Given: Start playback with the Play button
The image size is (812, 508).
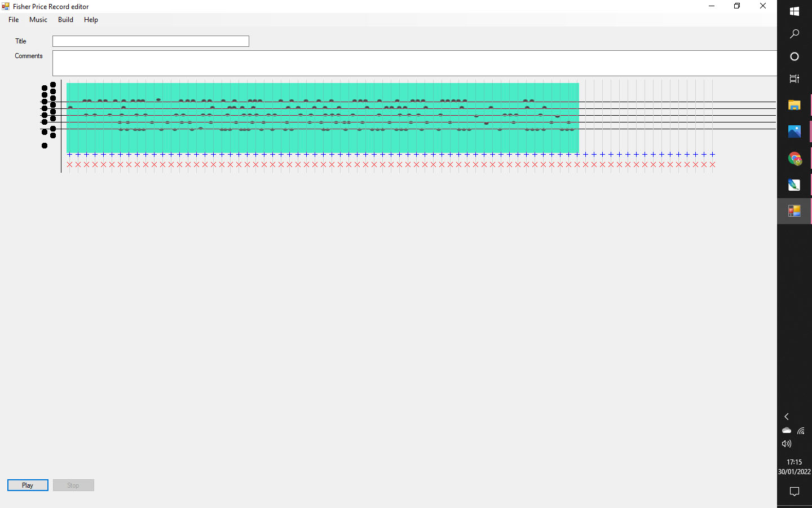Looking at the screenshot, I should (x=28, y=485).
